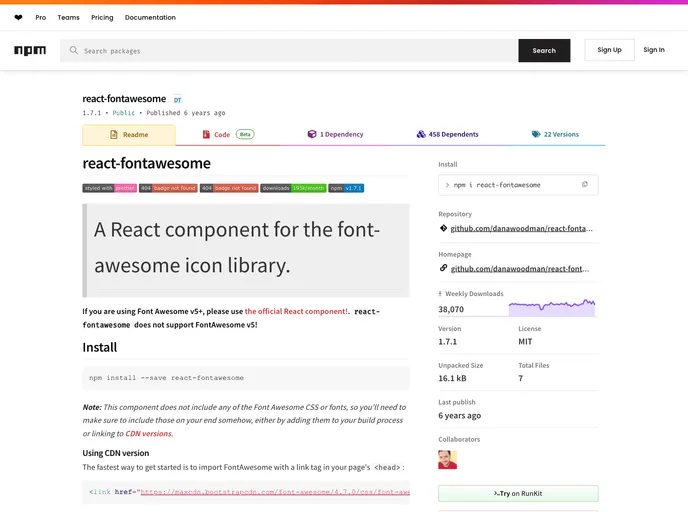
Task: Open the CDN versions link
Action: 149,433
